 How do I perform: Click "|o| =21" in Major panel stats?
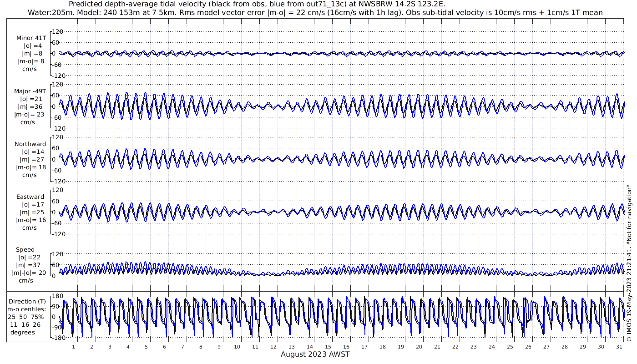[x=31, y=99]
